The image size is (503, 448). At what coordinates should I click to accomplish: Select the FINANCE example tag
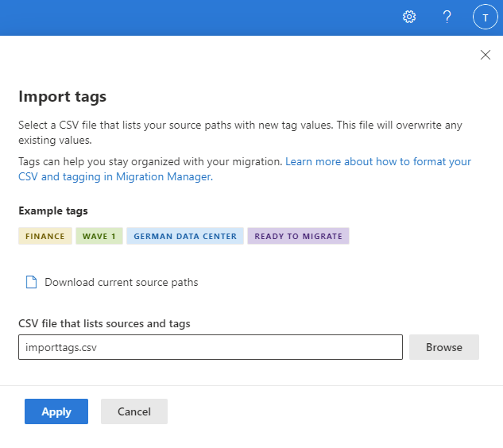tap(45, 236)
